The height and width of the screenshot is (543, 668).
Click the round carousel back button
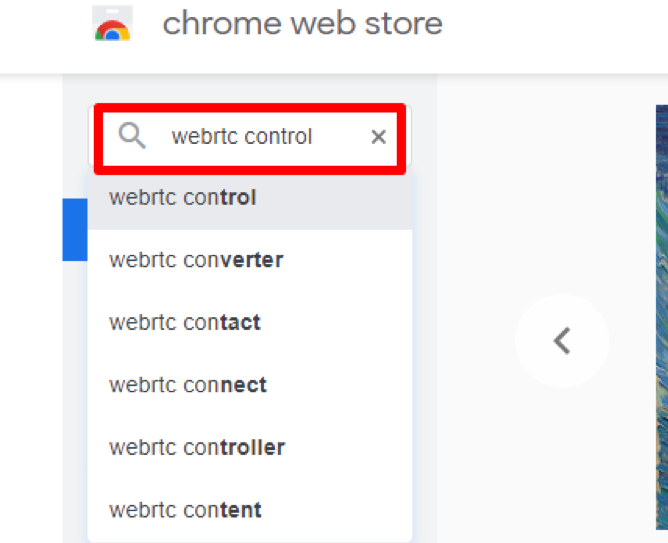click(562, 341)
